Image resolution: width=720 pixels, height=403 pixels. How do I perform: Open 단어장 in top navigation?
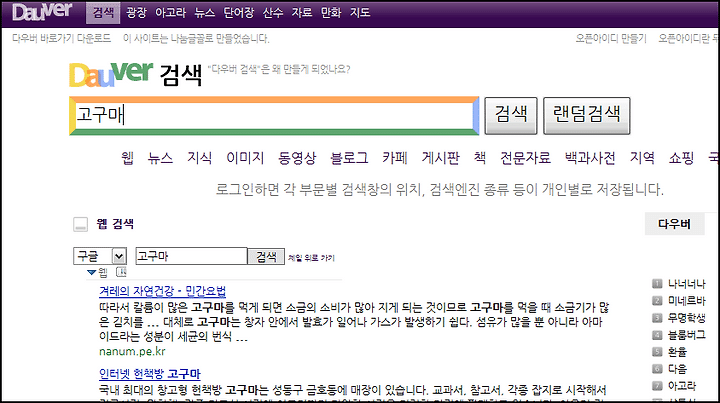tap(238, 12)
